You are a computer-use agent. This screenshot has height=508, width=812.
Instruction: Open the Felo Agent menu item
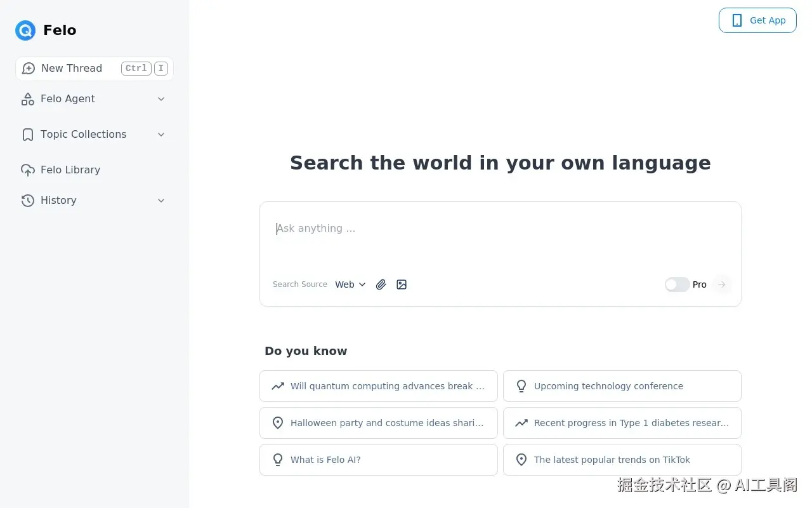click(95, 99)
